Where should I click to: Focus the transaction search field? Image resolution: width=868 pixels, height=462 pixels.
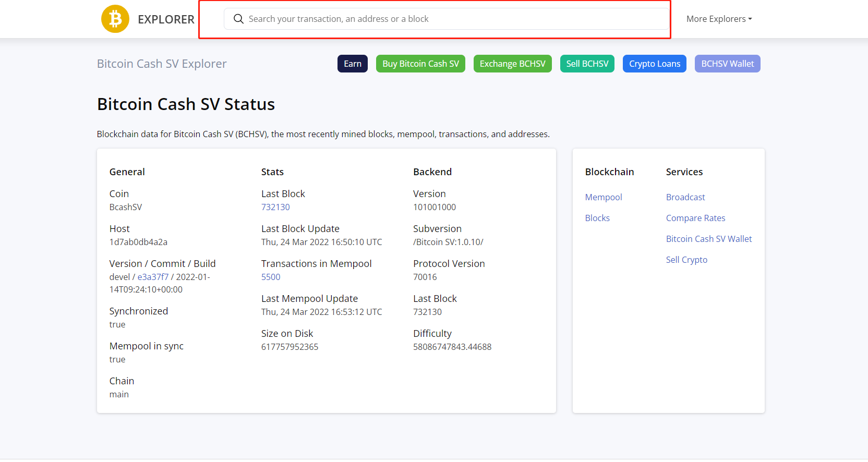[447, 19]
